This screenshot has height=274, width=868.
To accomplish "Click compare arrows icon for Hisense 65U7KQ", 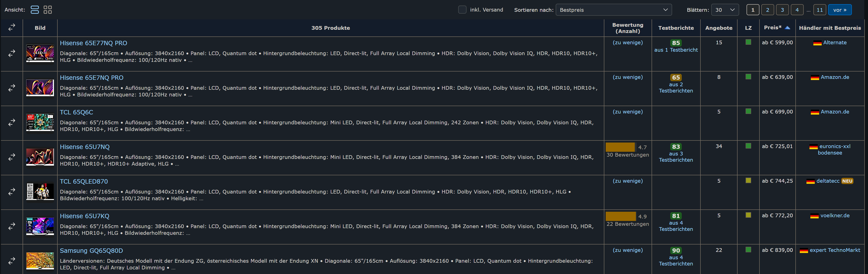I will (x=12, y=226).
